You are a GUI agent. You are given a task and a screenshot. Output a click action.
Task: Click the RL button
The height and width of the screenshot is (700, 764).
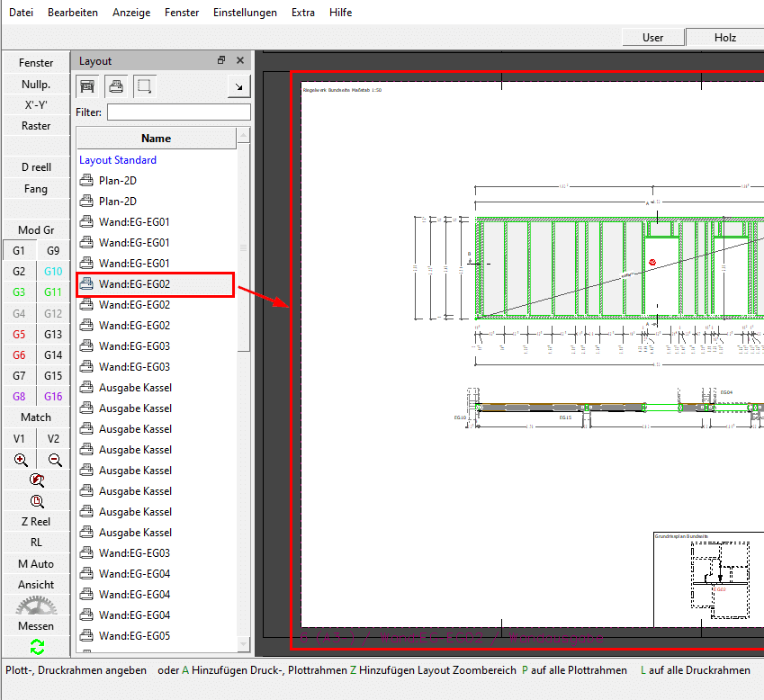click(x=36, y=543)
